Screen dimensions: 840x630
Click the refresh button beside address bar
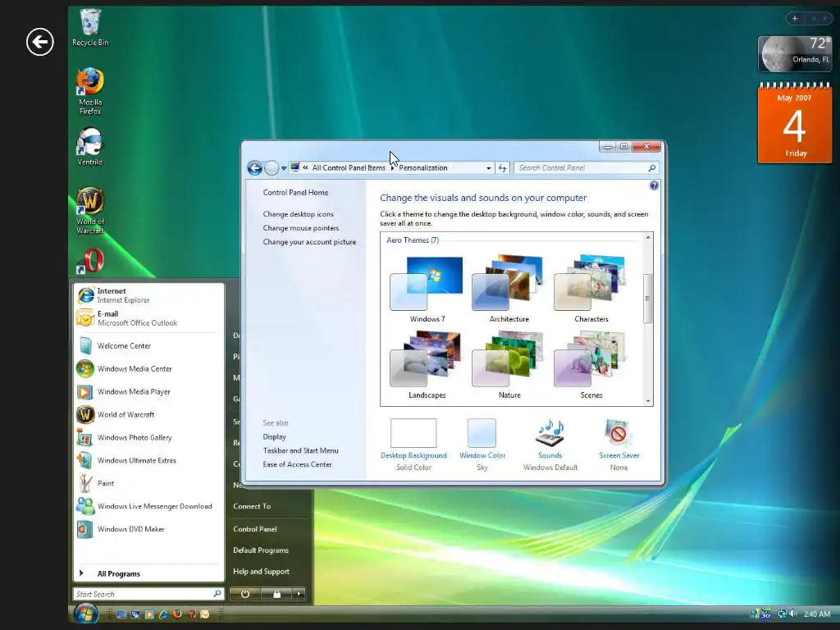click(x=502, y=168)
